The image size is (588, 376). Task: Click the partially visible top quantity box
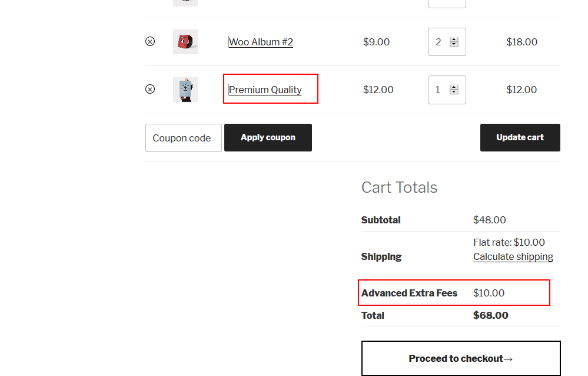pos(447,3)
